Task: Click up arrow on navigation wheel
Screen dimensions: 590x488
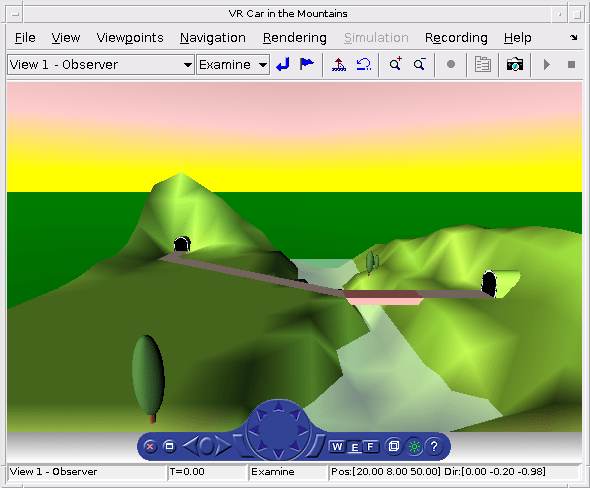Action: (278, 406)
